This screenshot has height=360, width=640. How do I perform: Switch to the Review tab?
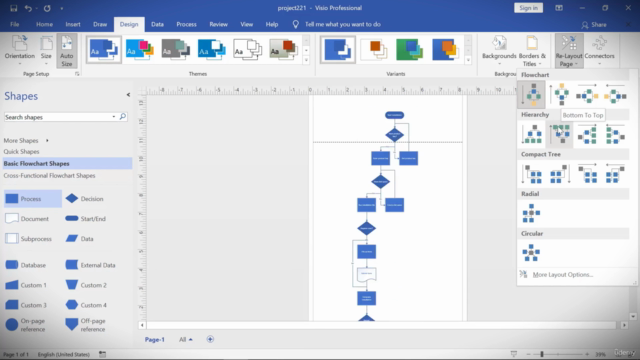click(x=218, y=24)
